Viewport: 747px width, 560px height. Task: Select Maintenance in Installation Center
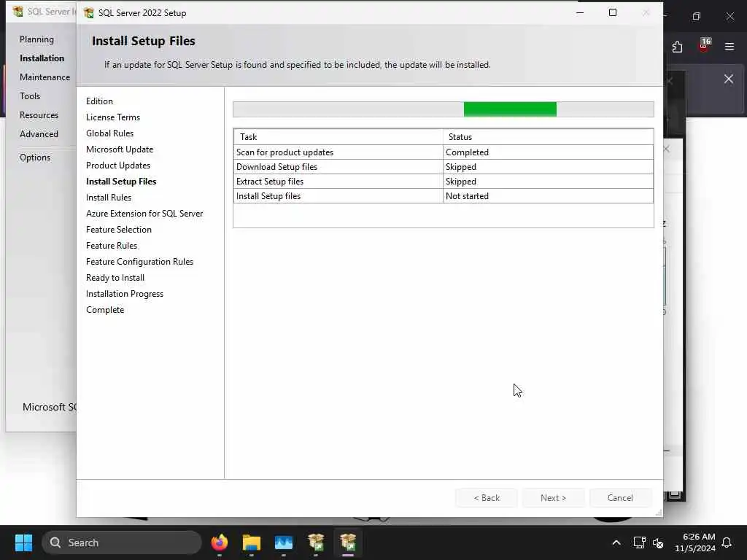click(44, 77)
